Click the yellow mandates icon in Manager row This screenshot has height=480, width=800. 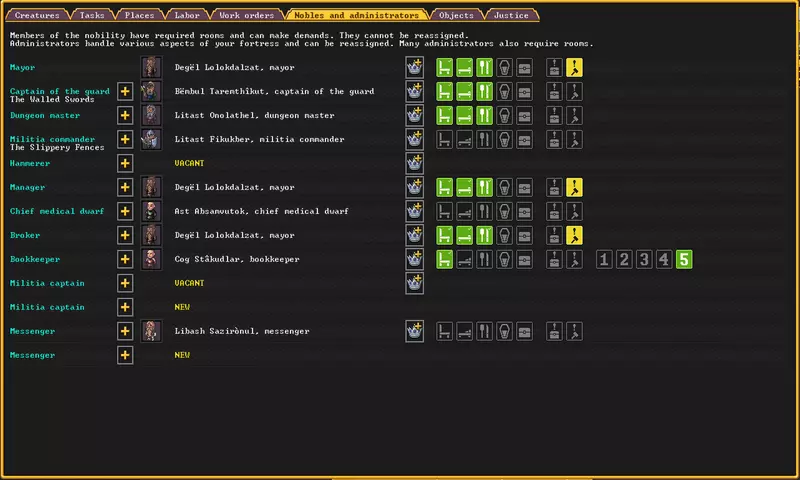574,187
